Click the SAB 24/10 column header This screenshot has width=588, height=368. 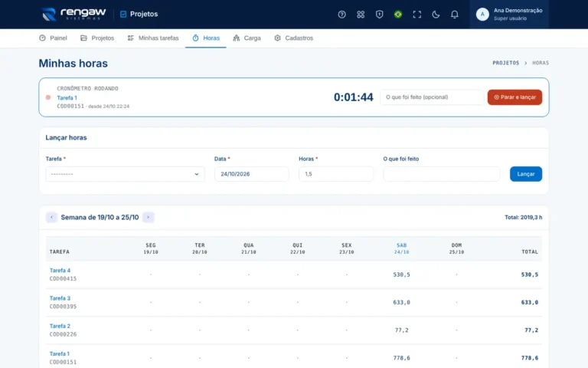[x=401, y=248]
